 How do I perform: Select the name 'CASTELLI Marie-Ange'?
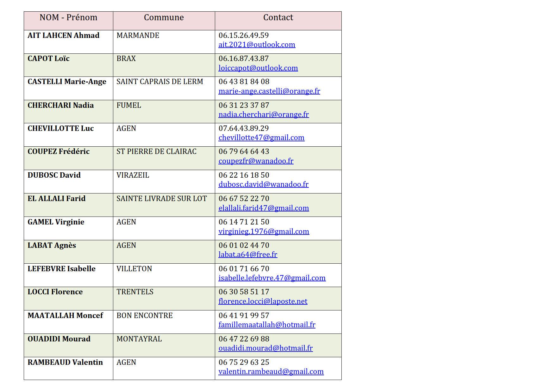click(67, 82)
